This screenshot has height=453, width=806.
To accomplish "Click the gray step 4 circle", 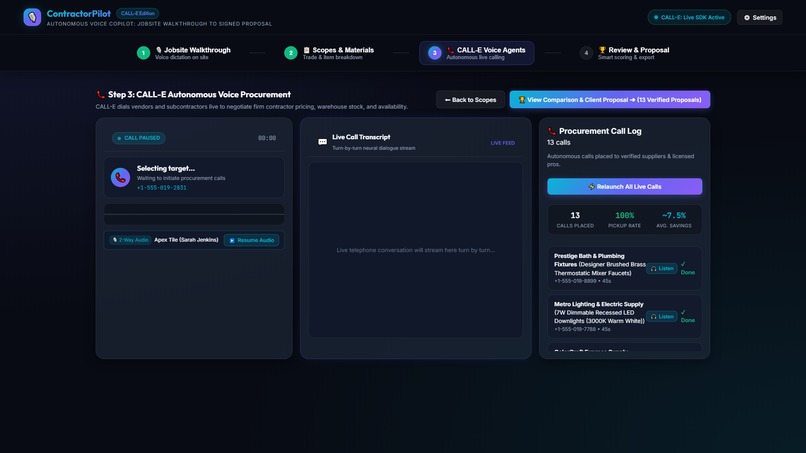I will coord(586,53).
